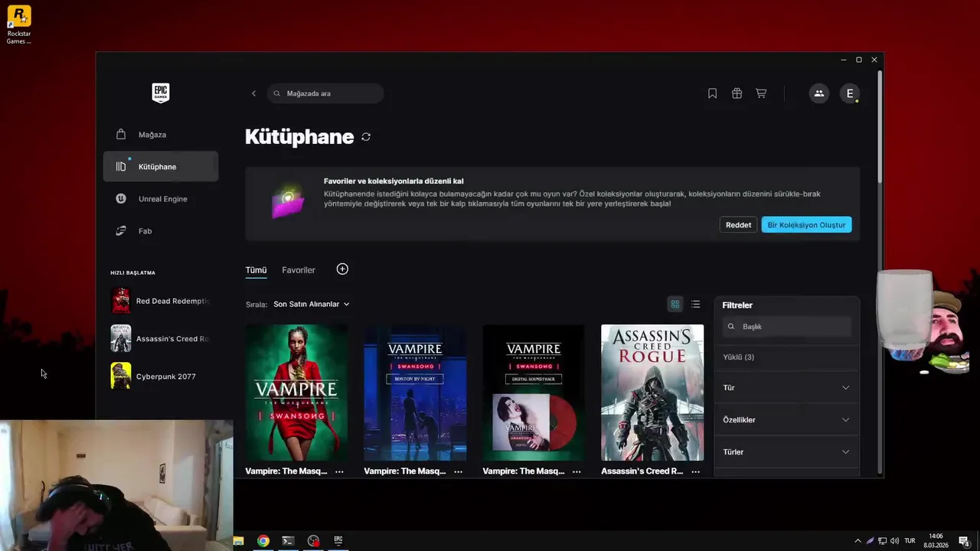This screenshot has height=551, width=980.
Task: Open terminal app in taskbar
Action: [288, 541]
